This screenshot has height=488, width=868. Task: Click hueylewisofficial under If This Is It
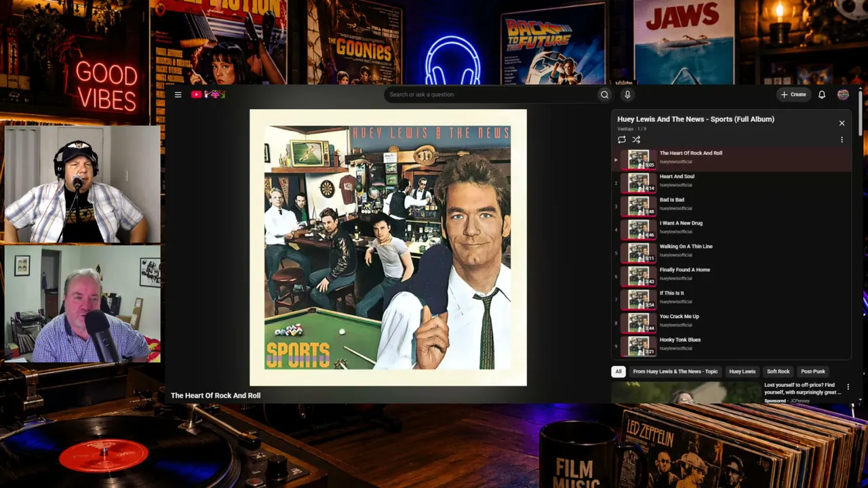[676, 302]
